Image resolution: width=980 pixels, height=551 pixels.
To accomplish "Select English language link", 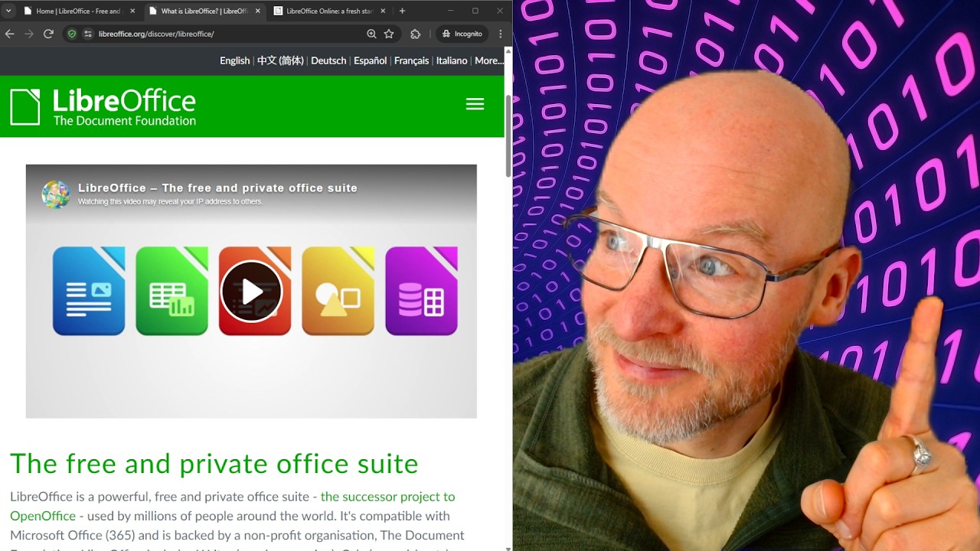I will (234, 60).
